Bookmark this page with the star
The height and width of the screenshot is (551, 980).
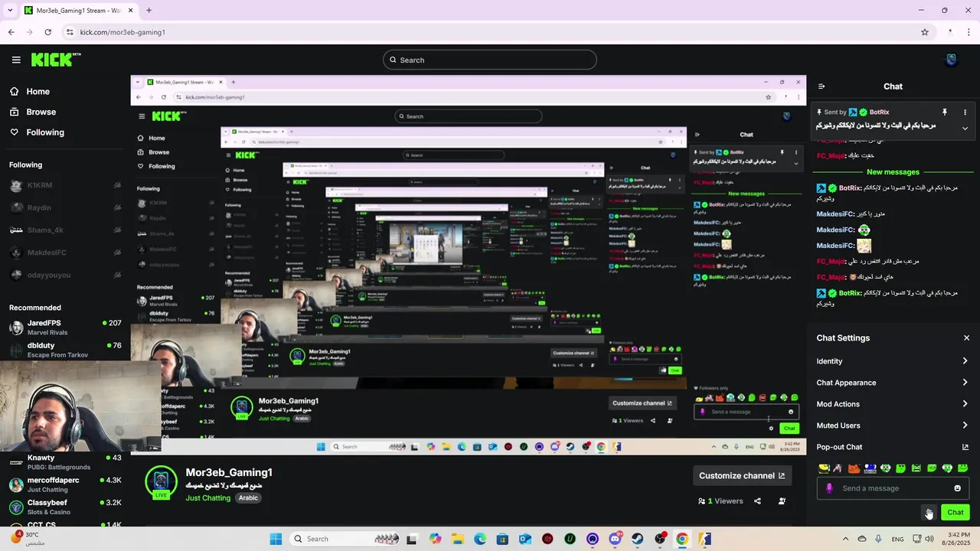click(925, 32)
